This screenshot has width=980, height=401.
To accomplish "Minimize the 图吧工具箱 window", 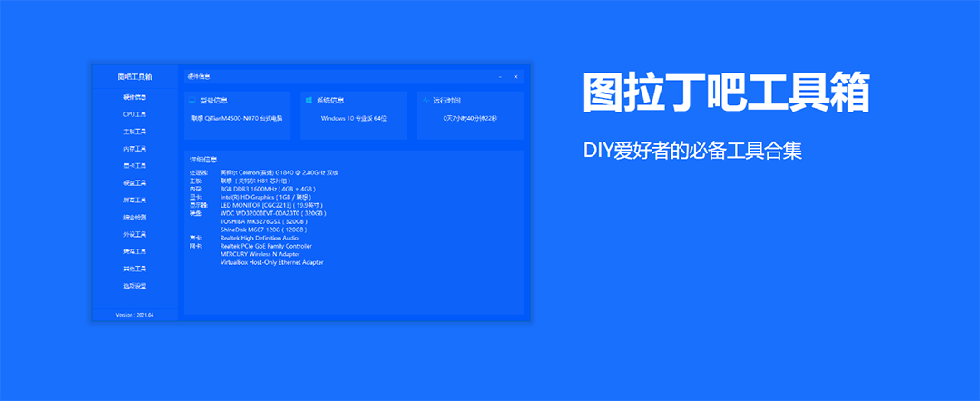I will point(500,76).
